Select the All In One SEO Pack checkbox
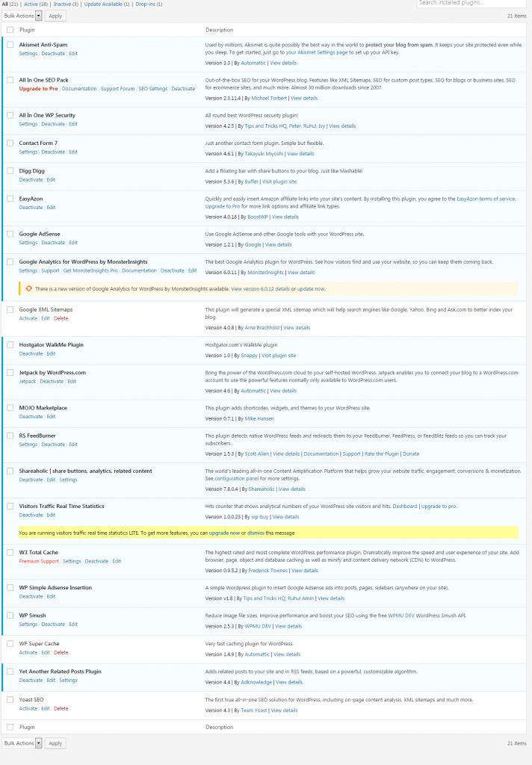The image size is (532, 765). (10, 79)
